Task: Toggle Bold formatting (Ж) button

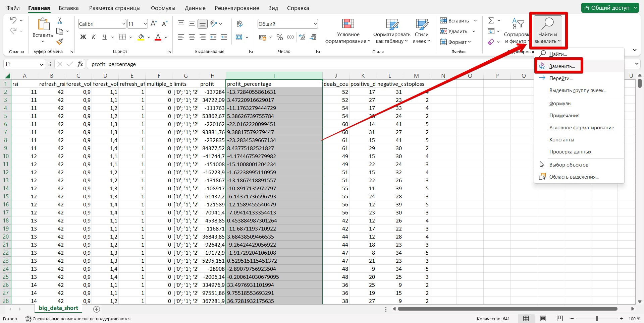Action: [83, 37]
